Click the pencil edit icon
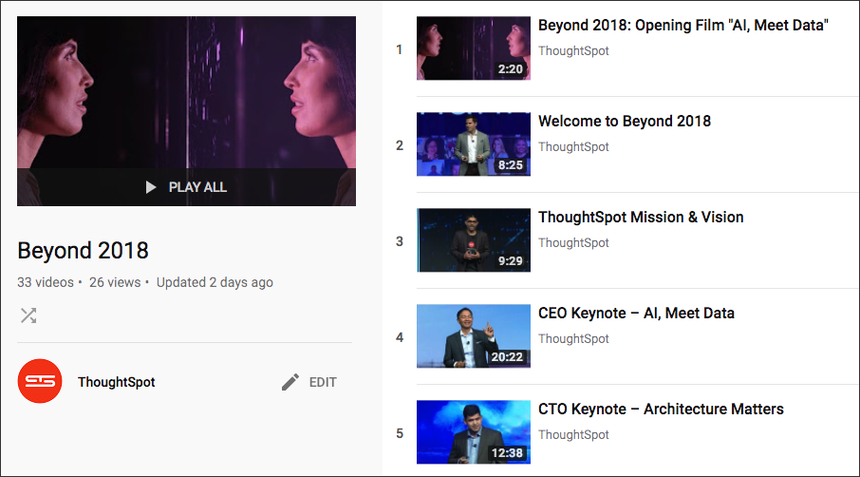The height and width of the screenshot is (477, 860). (290, 382)
